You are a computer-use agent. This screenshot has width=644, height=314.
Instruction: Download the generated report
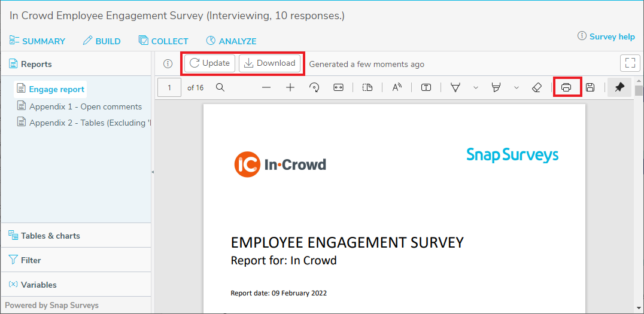click(x=269, y=63)
